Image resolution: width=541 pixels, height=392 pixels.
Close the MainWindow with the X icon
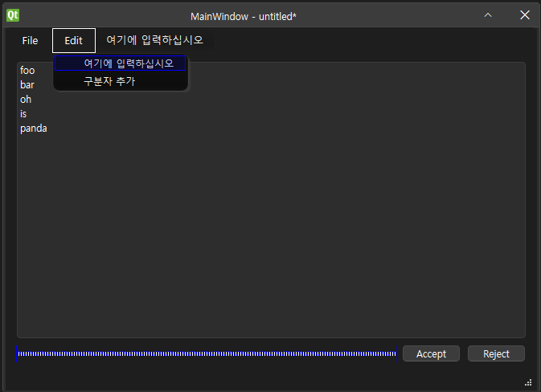pos(525,15)
